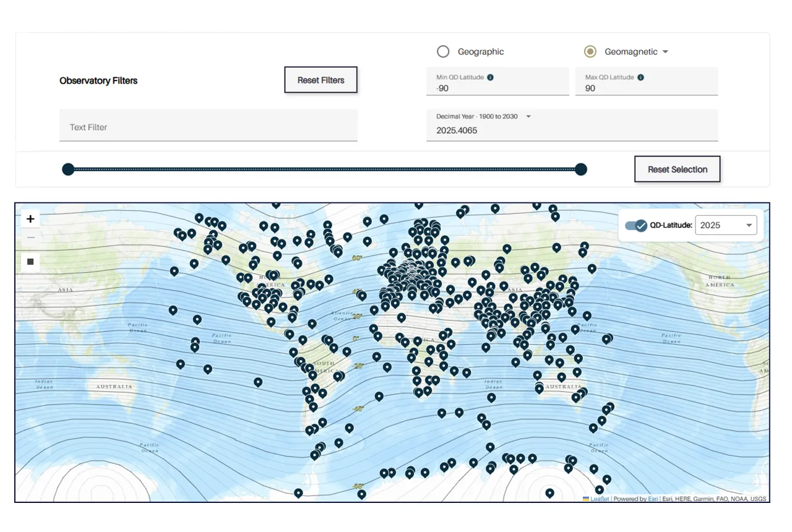This screenshot has width=792, height=532.
Task: Zoom in on the map
Action: (x=30, y=218)
